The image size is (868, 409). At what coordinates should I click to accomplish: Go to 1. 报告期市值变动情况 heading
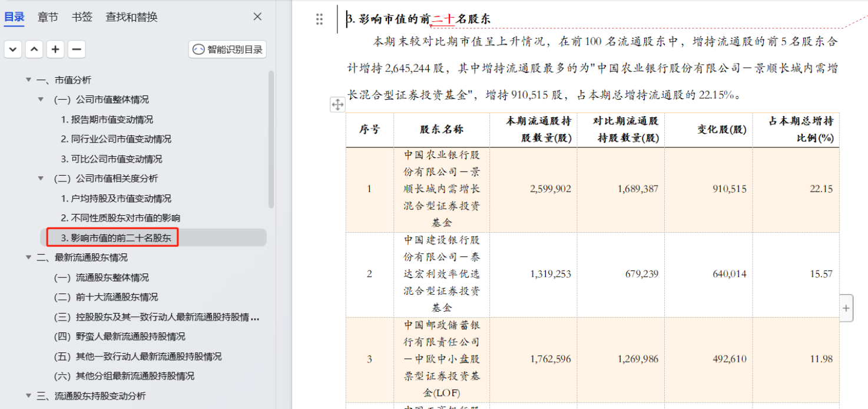point(107,119)
